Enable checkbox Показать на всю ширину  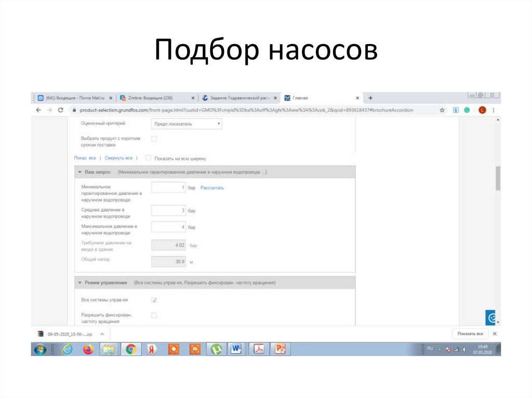click(148, 158)
